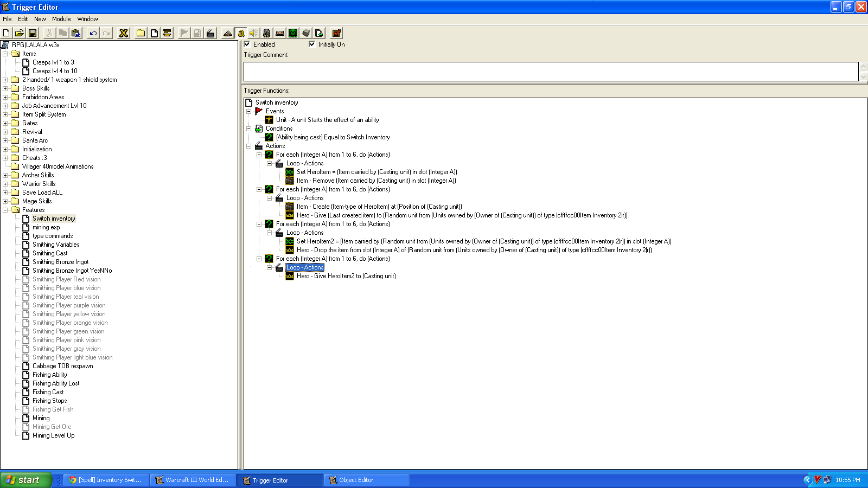Collapse the Features folder

point(5,210)
